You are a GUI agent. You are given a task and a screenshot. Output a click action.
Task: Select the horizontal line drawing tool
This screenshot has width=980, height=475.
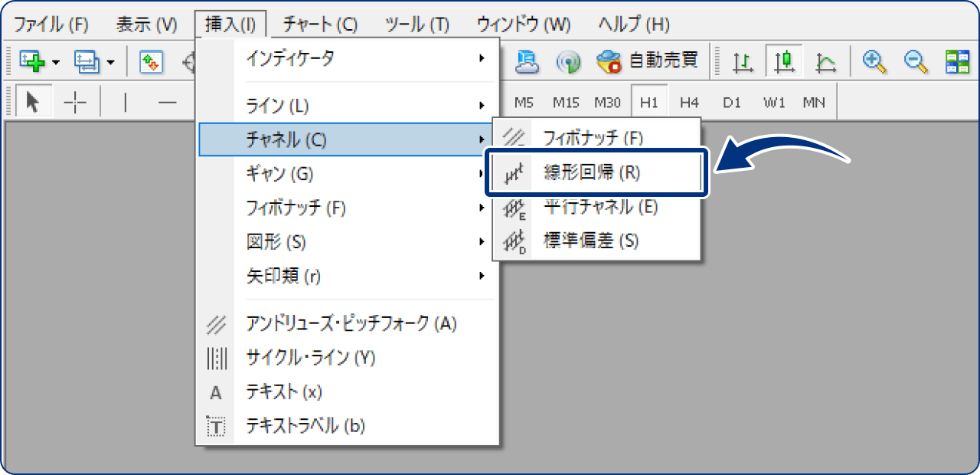coord(168,100)
